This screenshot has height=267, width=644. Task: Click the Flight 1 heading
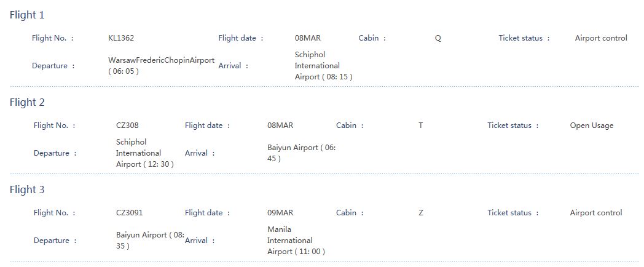26,15
